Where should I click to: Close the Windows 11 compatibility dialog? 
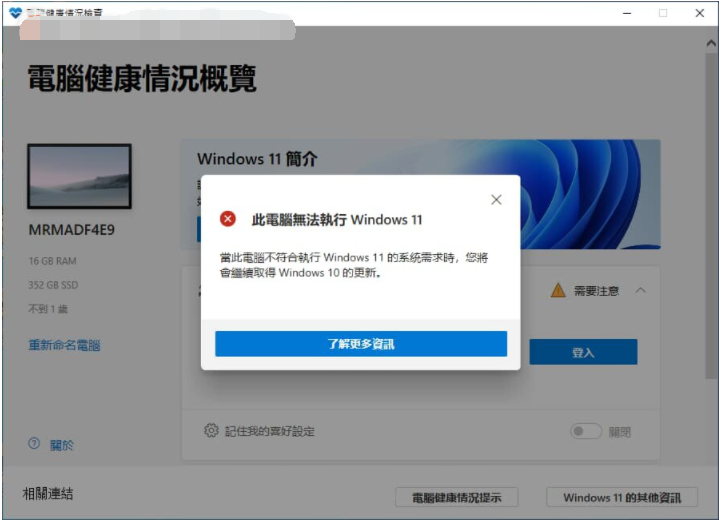(x=496, y=200)
